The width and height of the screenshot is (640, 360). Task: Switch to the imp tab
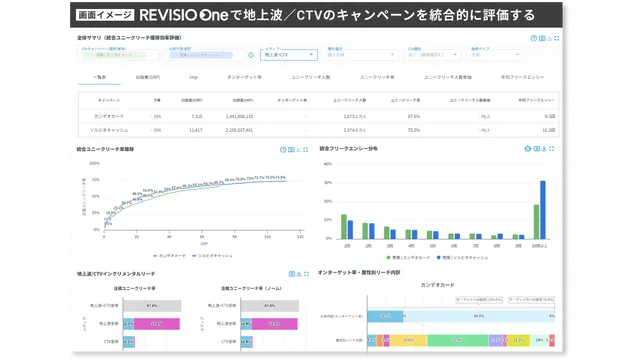(193, 77)
